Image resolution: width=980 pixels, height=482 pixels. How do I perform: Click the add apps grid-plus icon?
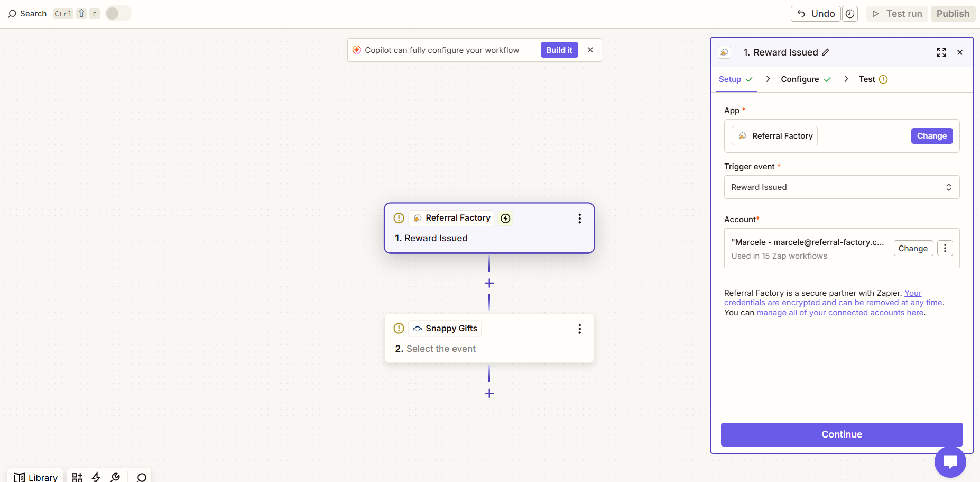click(77, 477)
